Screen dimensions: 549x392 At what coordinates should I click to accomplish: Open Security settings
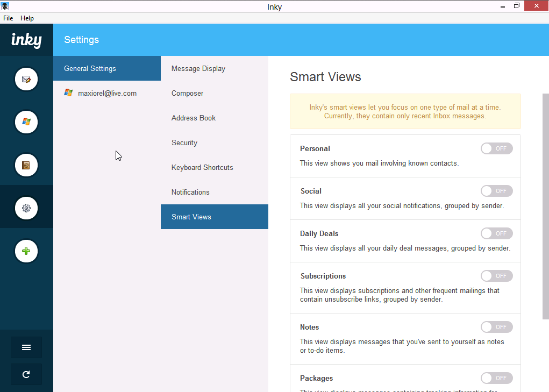pos(215,143)
